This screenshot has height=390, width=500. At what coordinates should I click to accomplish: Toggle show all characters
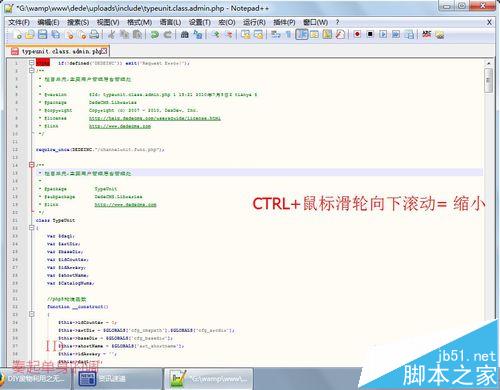pyautogui.click(x=289, y=34)
